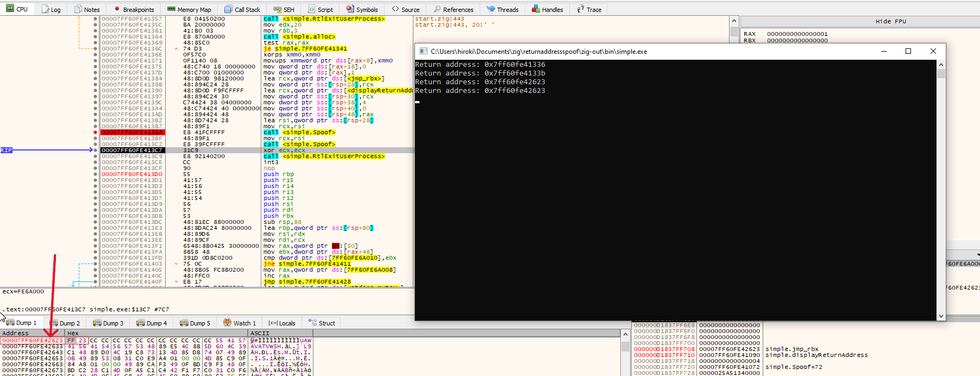This screenshot has height=376, width=980.
Task: Click the Handles tab icon
Action: tap(536, 9)
